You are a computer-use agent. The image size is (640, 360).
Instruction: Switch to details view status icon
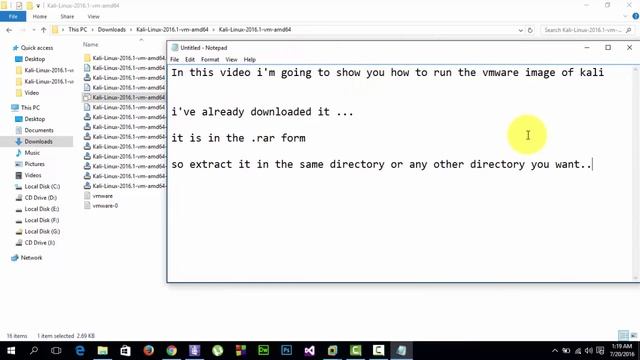623,336
